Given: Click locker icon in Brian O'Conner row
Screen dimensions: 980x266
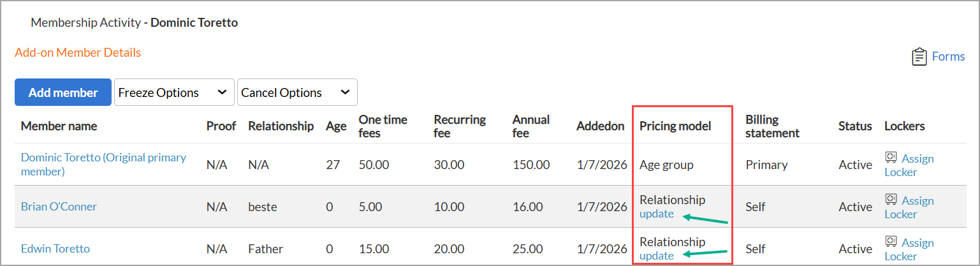Looking at the screenshot, I should [x=891, y=199].
